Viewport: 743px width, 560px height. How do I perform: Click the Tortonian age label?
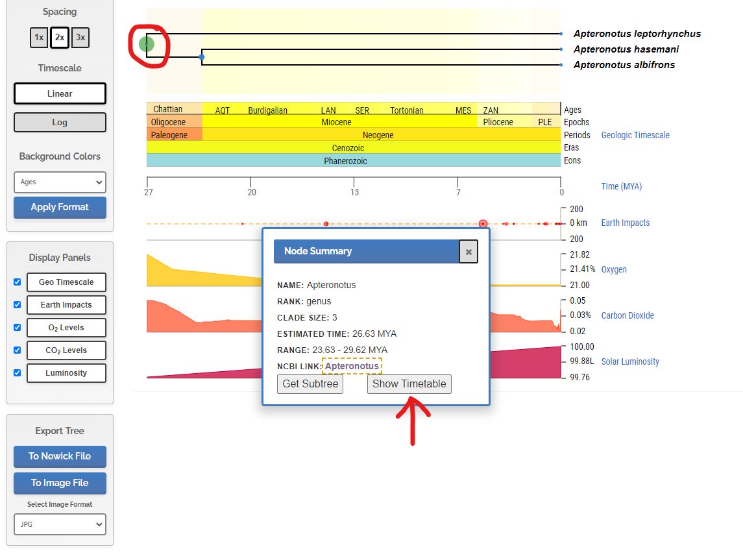[407, 110]
